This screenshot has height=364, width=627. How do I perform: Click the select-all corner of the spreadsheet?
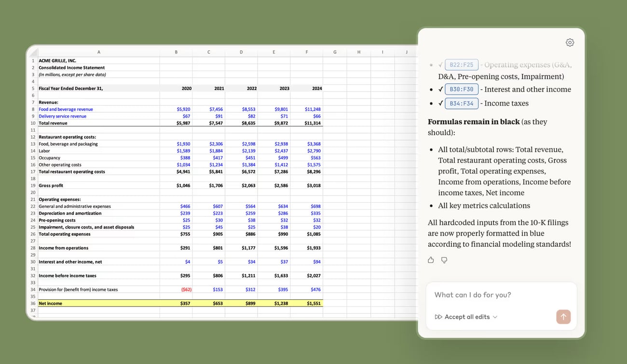(33, 52)
